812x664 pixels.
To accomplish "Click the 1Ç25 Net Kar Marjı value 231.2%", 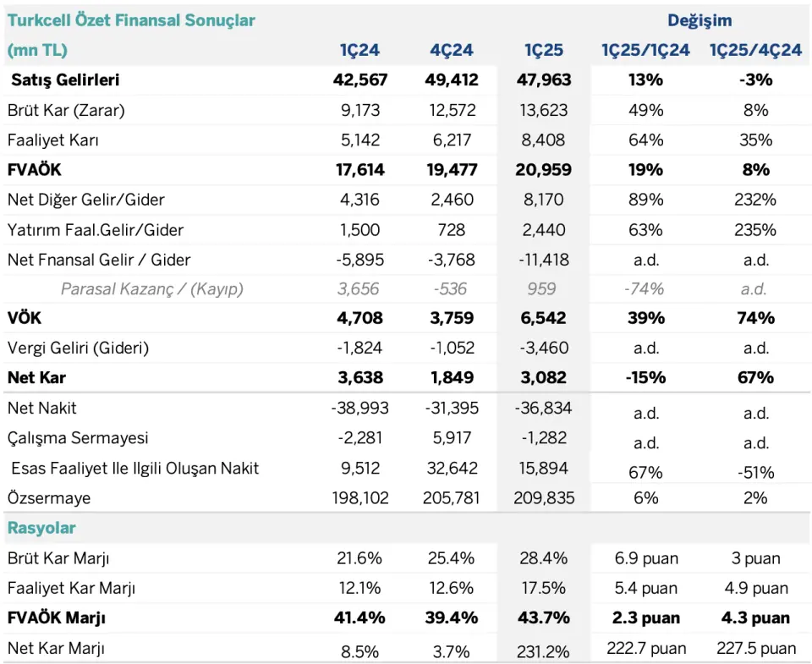I will tap(543, 651).
